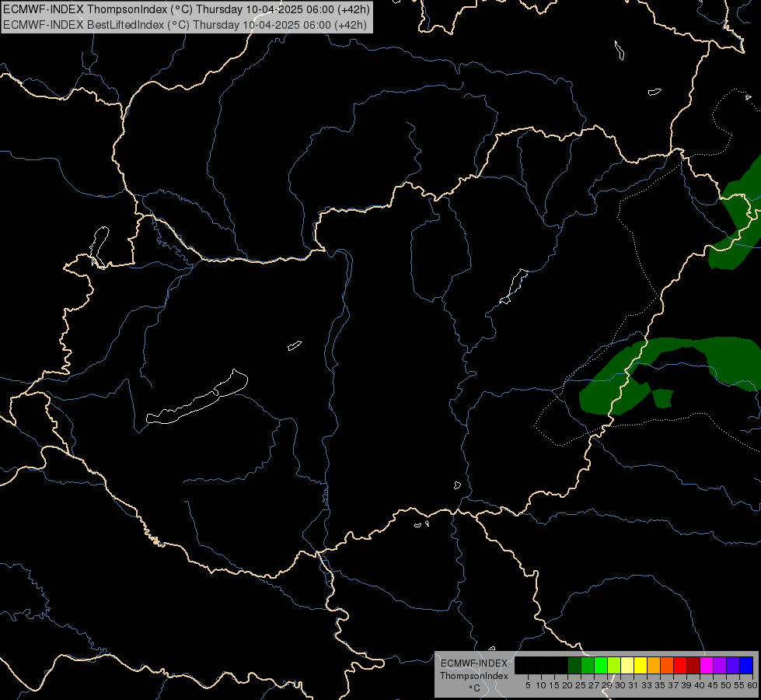This screenshot has height=700, width=761.
Task: Click the bright green 27-29 legend swatch
Action: coord(601,665)
